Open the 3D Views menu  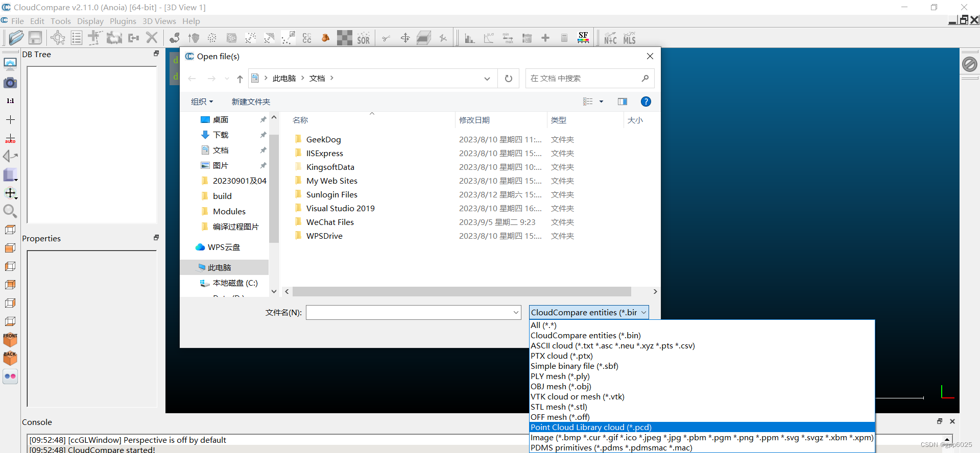coord(159,21)
